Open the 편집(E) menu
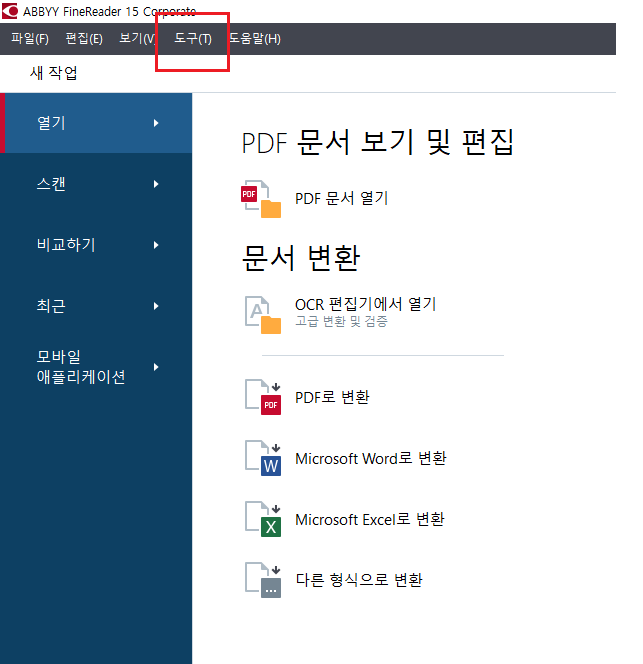643x664 pixels. click(x=84, y=39)
